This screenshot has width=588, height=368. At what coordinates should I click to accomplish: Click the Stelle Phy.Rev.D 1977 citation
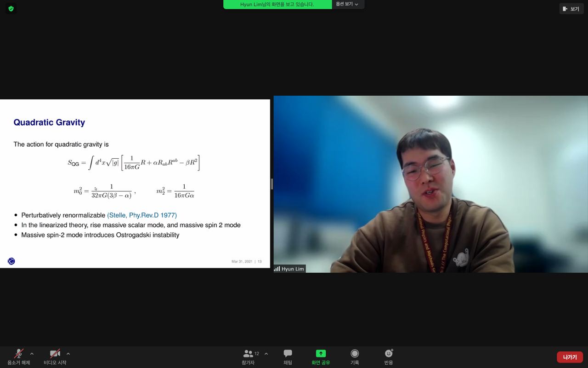tap(142, 215)
